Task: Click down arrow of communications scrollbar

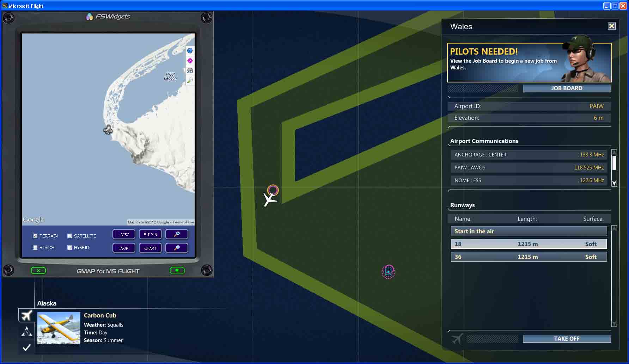Action: pyautogui.click(x=614, y=183)
